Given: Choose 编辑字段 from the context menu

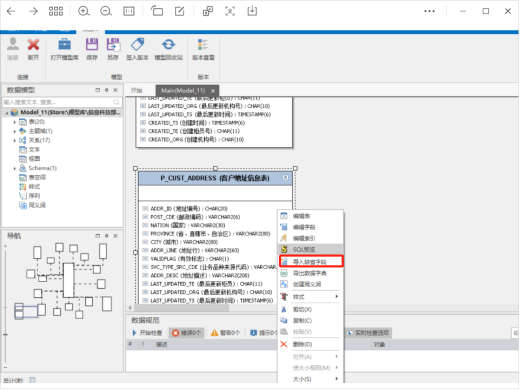Looking at the screenshot, I should [x=310, y=227].
